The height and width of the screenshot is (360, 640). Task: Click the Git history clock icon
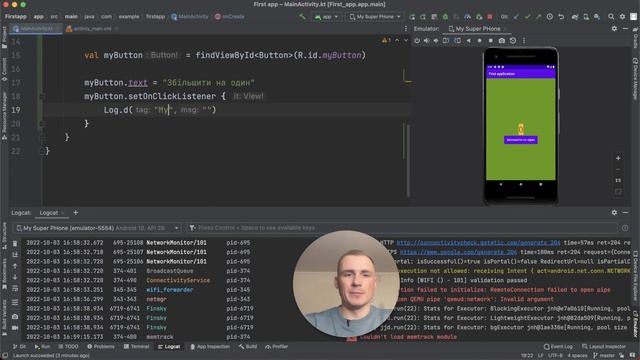[550, 17]
